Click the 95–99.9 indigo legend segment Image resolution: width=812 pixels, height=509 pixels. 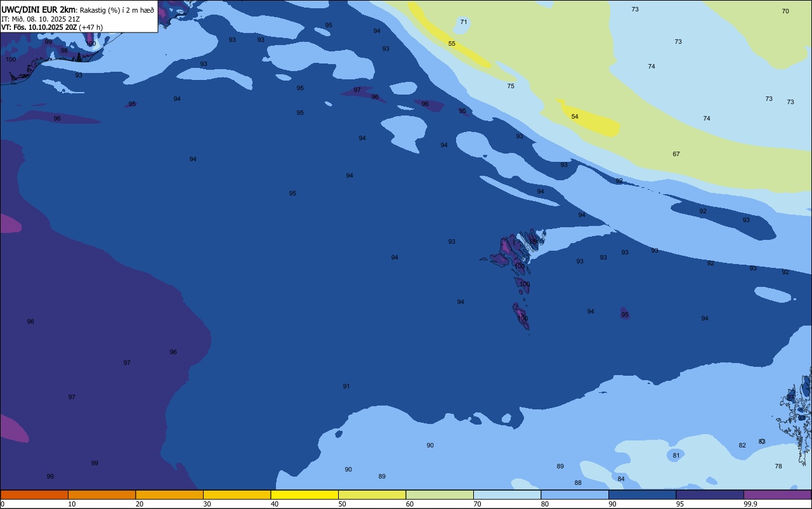[710, 494]
